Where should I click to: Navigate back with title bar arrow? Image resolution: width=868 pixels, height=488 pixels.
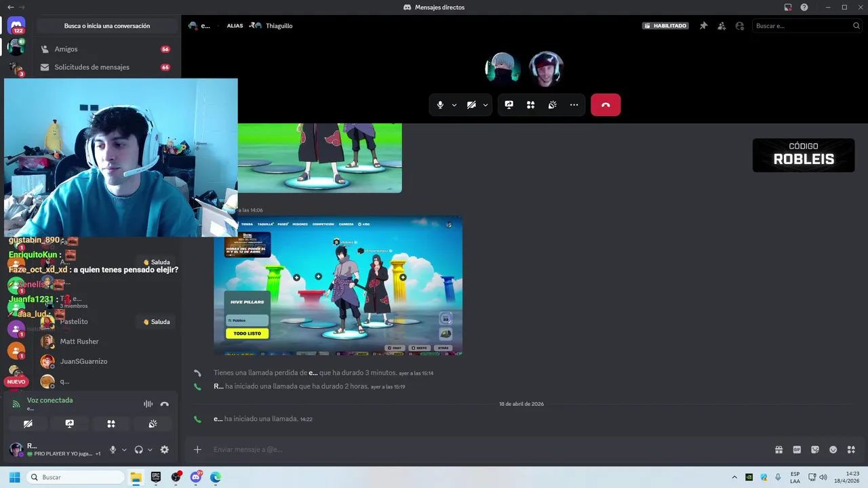10,7
